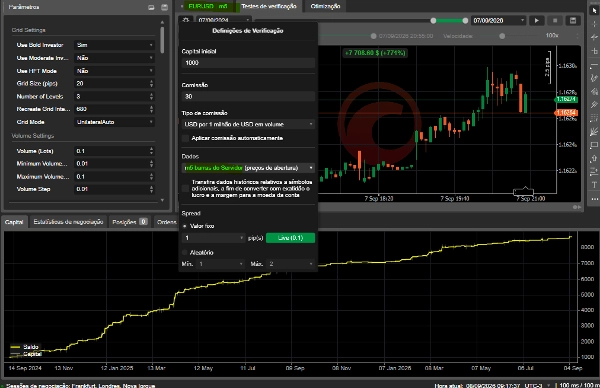Screen dimensions: 600x388
Task: Open backtest settings gear icon
Action: [186, 20]
